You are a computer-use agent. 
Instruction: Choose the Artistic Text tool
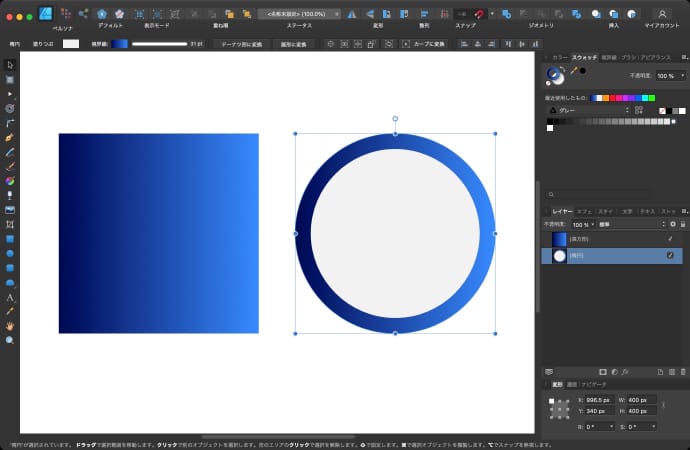pyautogui.click(x=10, y=297)
